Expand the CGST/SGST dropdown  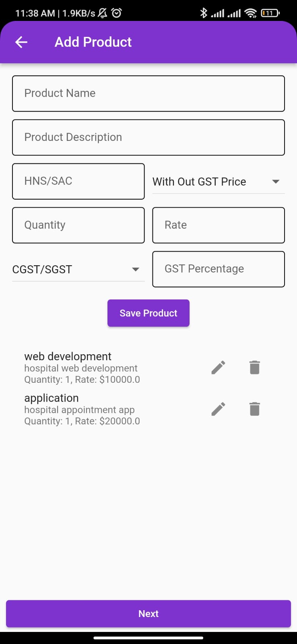click(x=78, y=269)
